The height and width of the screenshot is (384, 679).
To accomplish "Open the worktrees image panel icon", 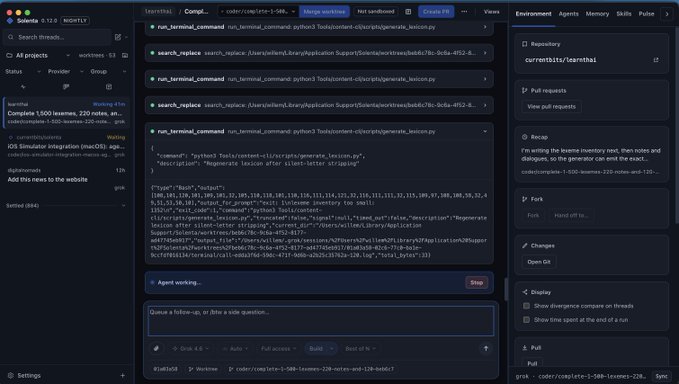I will tap(125, 55).
